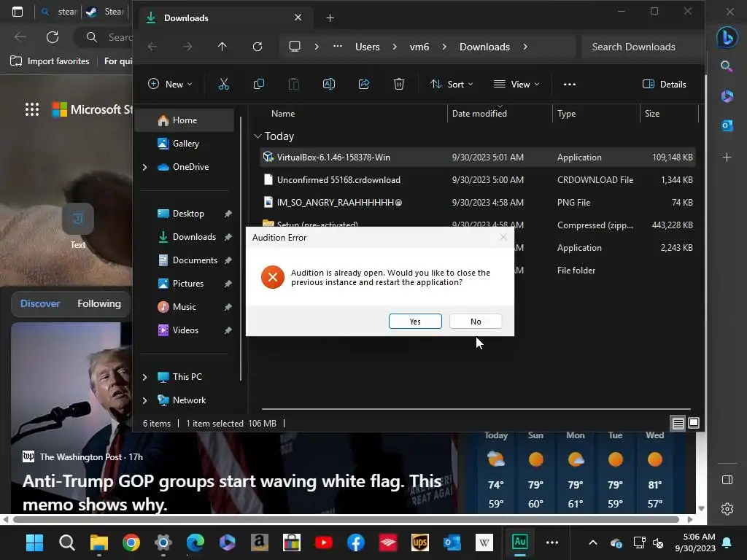Screen dimensions: 747x560
Task: Click Users in the address breadcrumb
Action: click(x=368, y=47)
